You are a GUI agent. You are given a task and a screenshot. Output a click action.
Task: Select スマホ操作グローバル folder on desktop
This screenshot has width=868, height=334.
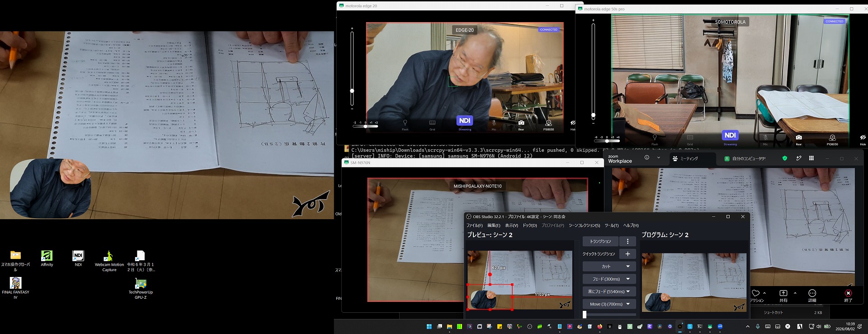point(15,261)
